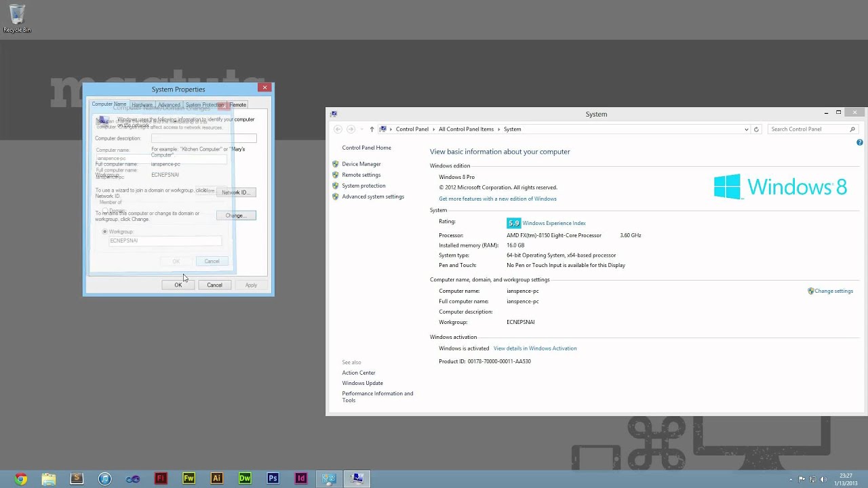
Task: View details in Windows Activation
Action: [535, 348]
